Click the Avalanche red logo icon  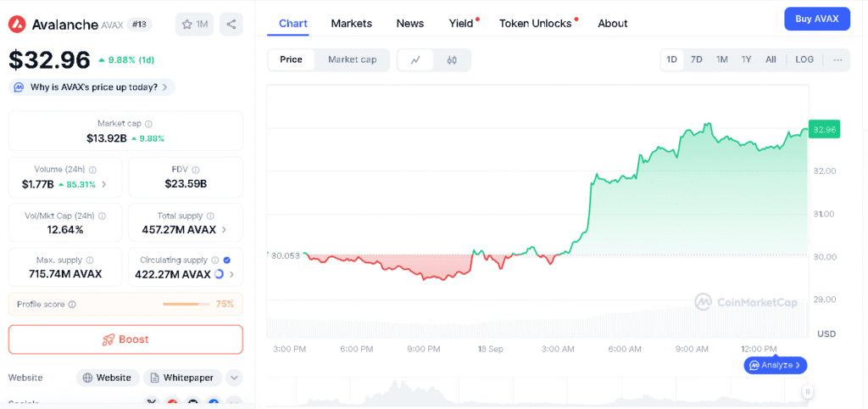coord(18,25)
